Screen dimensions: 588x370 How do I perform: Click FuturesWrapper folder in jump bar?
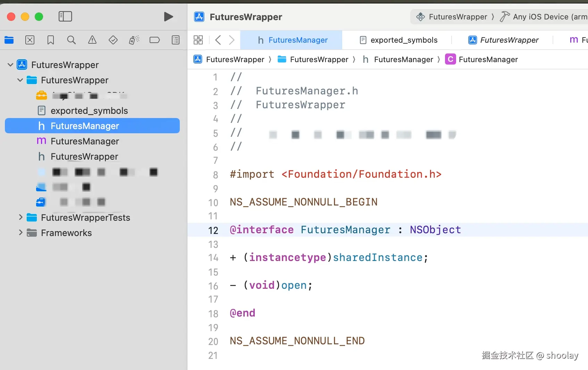pyautogui.click(x=319, y=59)
